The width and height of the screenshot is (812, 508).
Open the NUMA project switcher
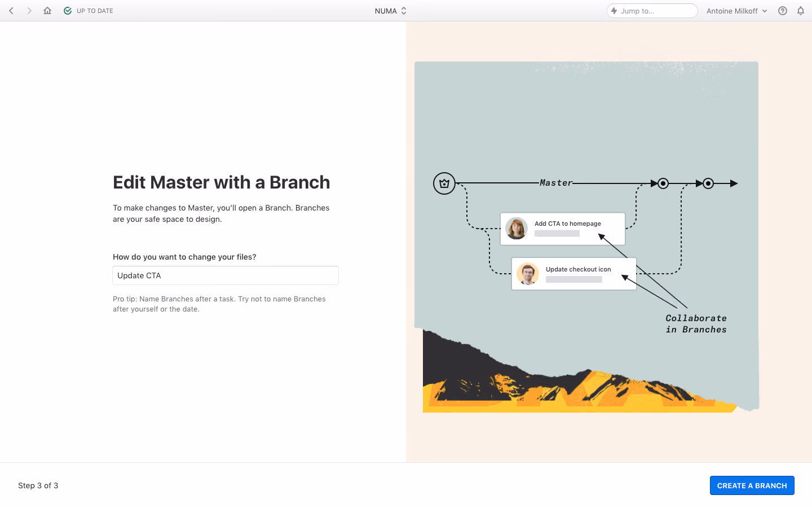click(x=390, y=11)
